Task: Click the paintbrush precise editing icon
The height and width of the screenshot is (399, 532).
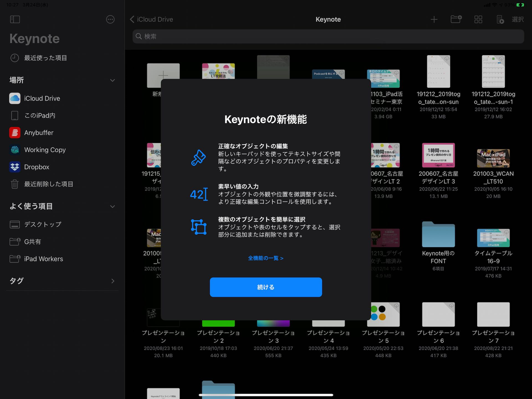Action: tap(198, 157)
